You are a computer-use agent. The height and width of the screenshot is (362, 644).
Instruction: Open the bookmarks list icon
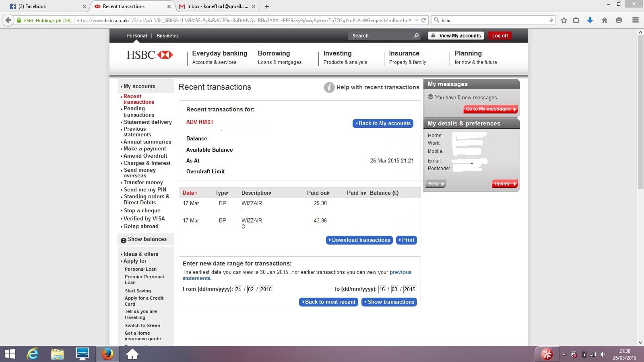(x=576, y=20)
